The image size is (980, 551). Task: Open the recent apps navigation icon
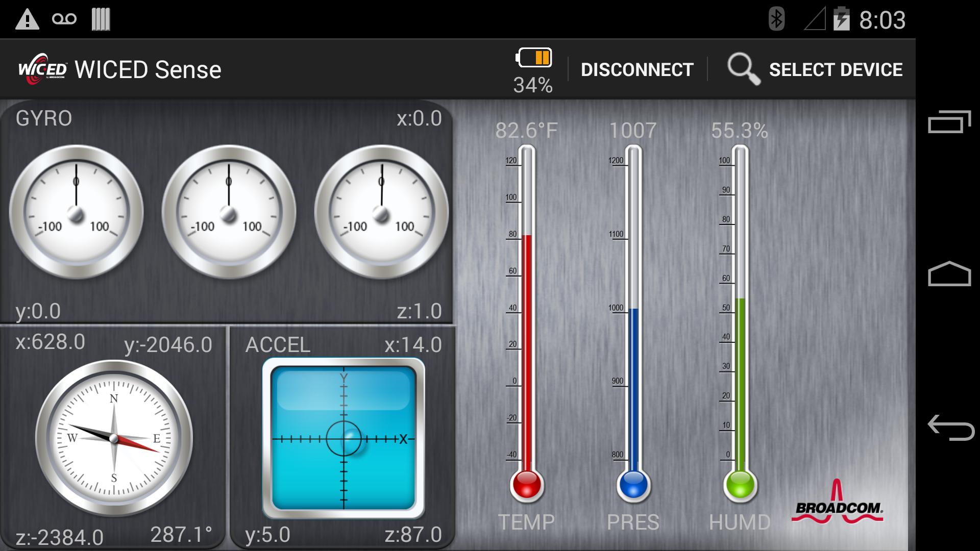click(949, 122)
